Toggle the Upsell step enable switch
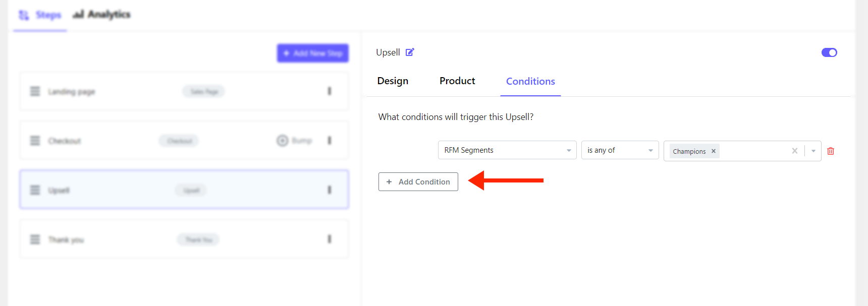868x306 pixels. pyautogui.click(x=829, y=52)
